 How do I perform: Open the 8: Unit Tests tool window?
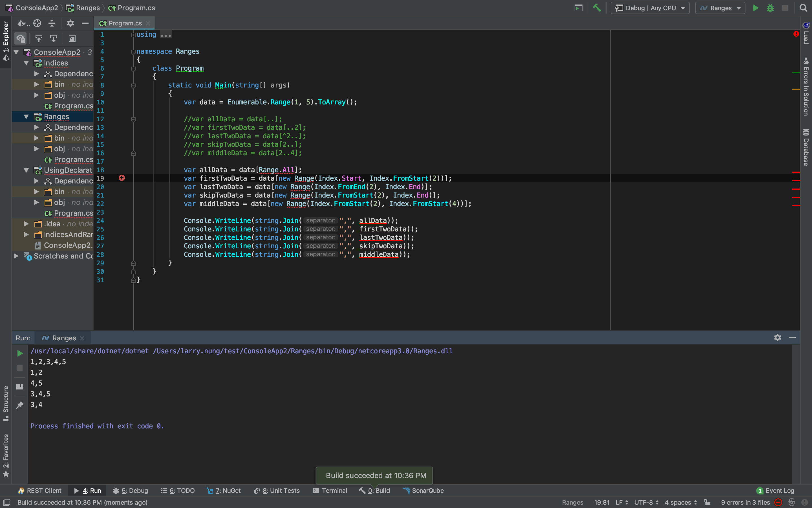pos(277,491)
